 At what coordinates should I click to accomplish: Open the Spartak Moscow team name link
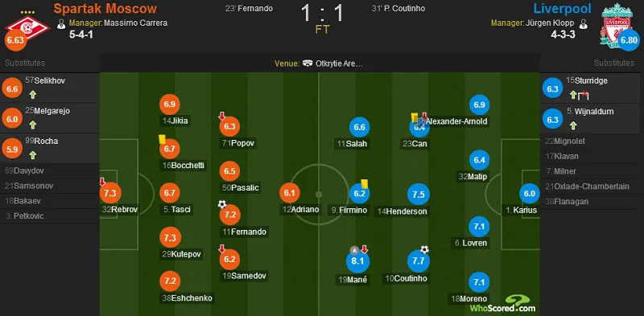click(x=105, y=9)
